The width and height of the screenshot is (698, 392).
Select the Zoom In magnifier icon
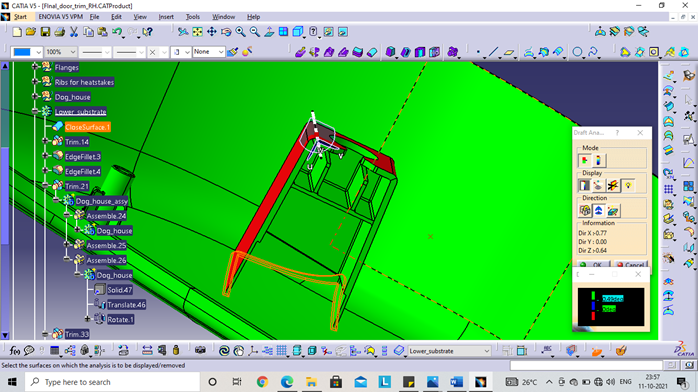(240, 32)
